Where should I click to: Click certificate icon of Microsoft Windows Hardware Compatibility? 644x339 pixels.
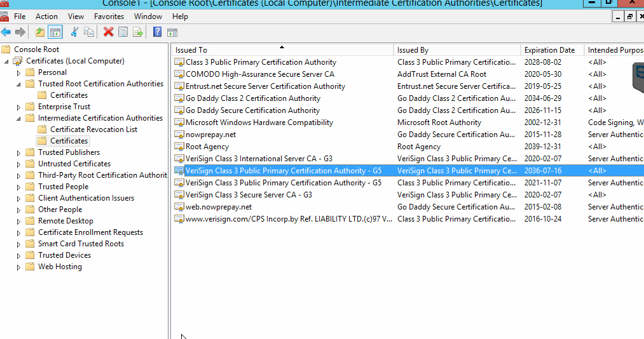179,122
